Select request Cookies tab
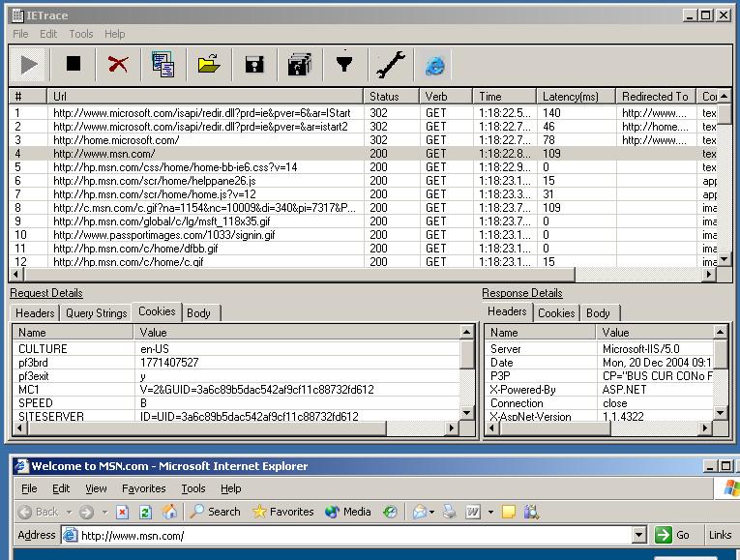740x560 pixels. pyautogui.click(x=157, y=311)
